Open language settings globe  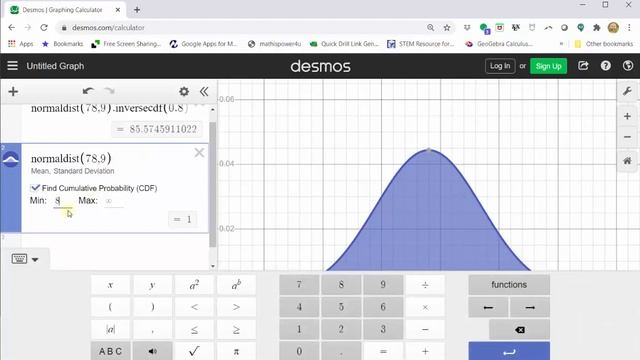click(628, 66)
